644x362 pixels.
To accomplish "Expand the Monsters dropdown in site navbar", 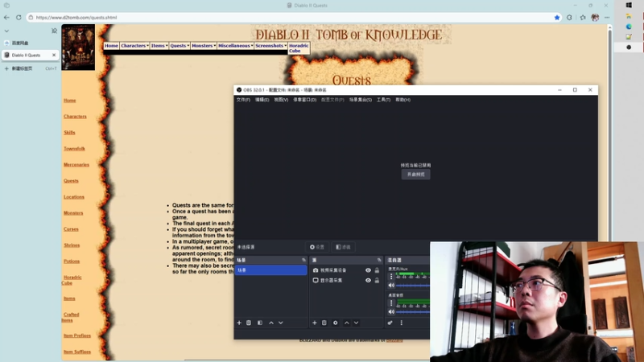I will (204, 46).
